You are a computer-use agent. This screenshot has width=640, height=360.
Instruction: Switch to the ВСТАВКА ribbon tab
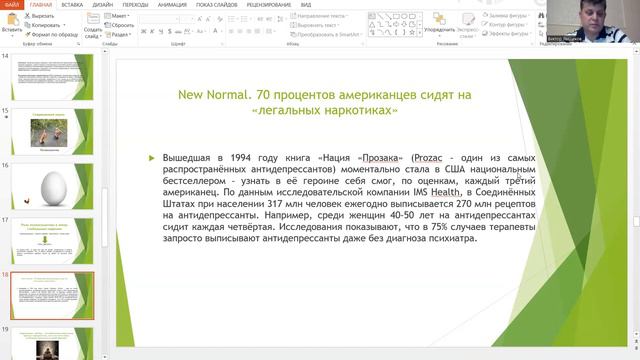click(x=72, y=5)
